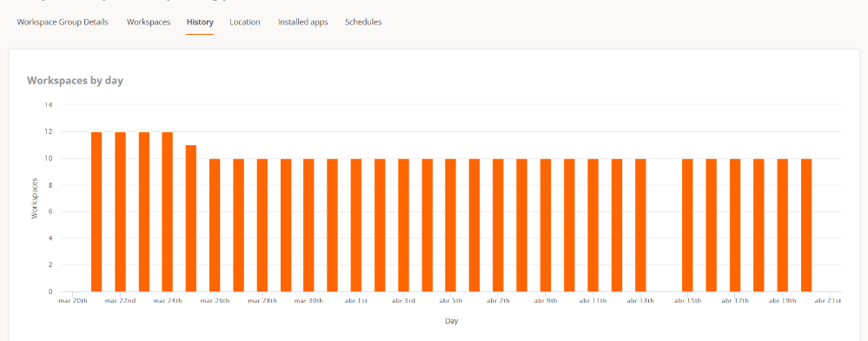Image resolution: width=868 pixels, height=341 pixels.
Task: Click the '10' y-axis value
Action: pyautogui.click(x=48, y=158)
